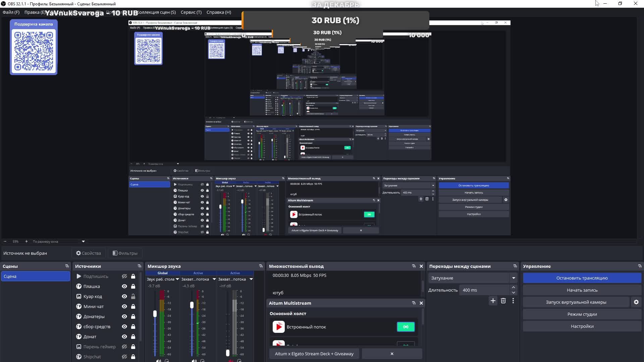Float the Audio Mixer panel with dock icon
Viewport: 644px width, 362px height.
[261, 266]
